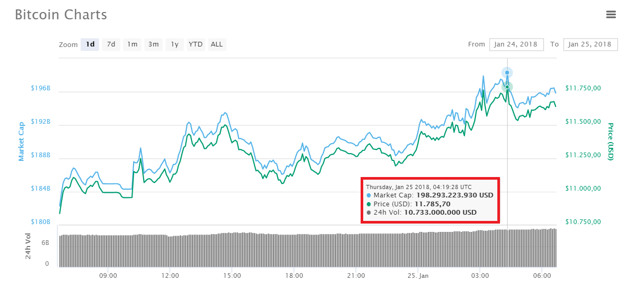
Task: Set zoom to 7d
Action: pyautogui.click(x=111, y=44)
